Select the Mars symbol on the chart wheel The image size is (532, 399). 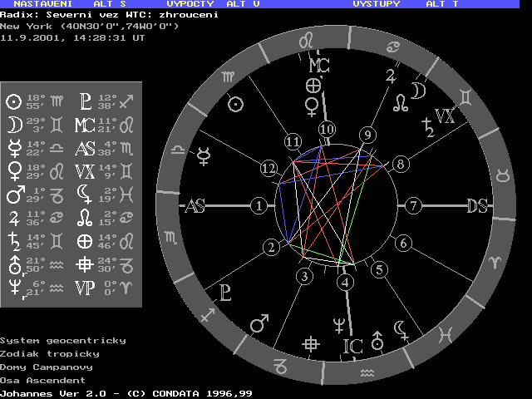pyautogui.click(x=260, y=319)
